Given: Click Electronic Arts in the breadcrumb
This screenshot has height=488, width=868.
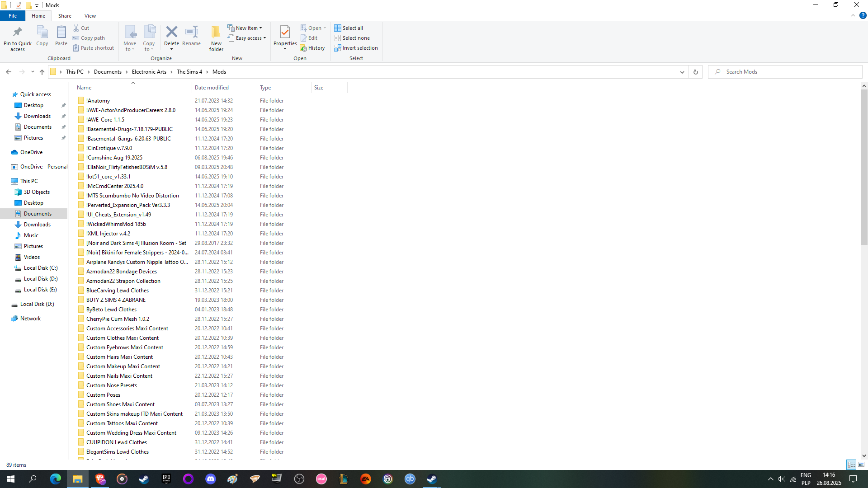Looking at the screenshot, I should 149,72.
